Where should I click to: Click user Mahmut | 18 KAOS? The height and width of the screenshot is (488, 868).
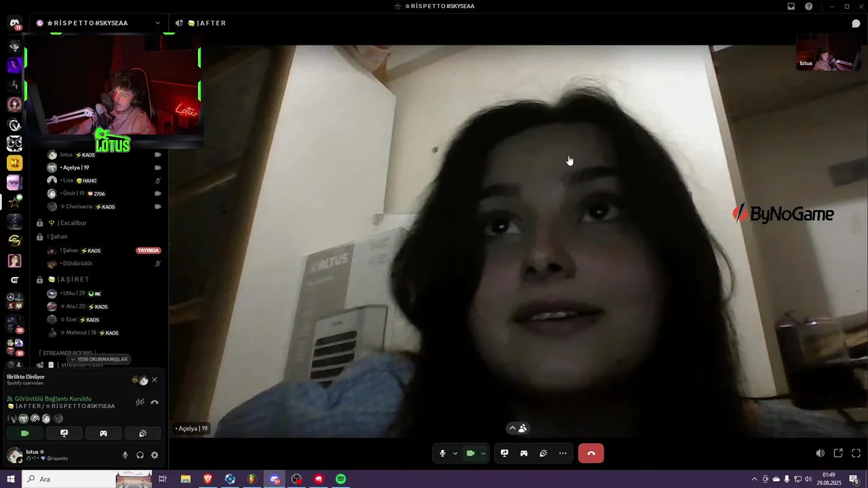(103, 333)
